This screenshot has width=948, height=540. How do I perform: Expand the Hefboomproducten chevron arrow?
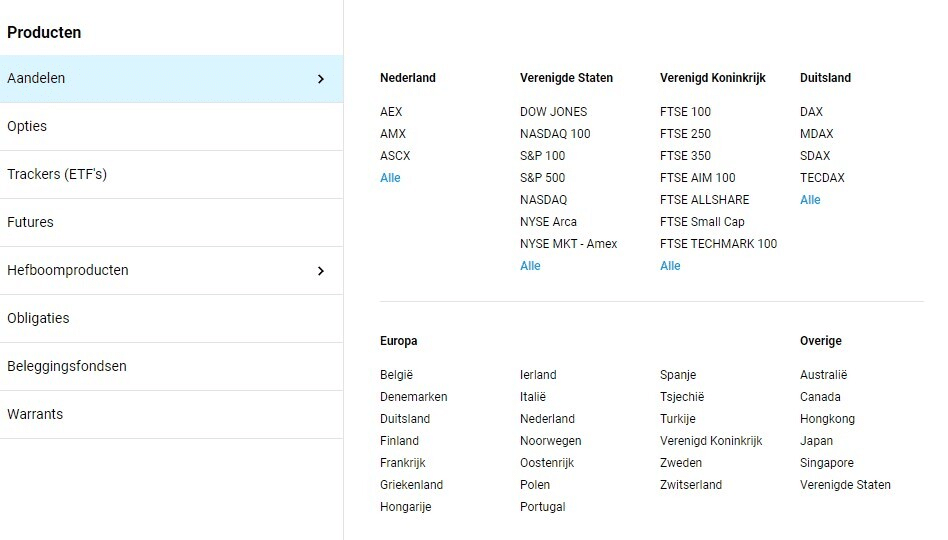click(x=321, y=271)
